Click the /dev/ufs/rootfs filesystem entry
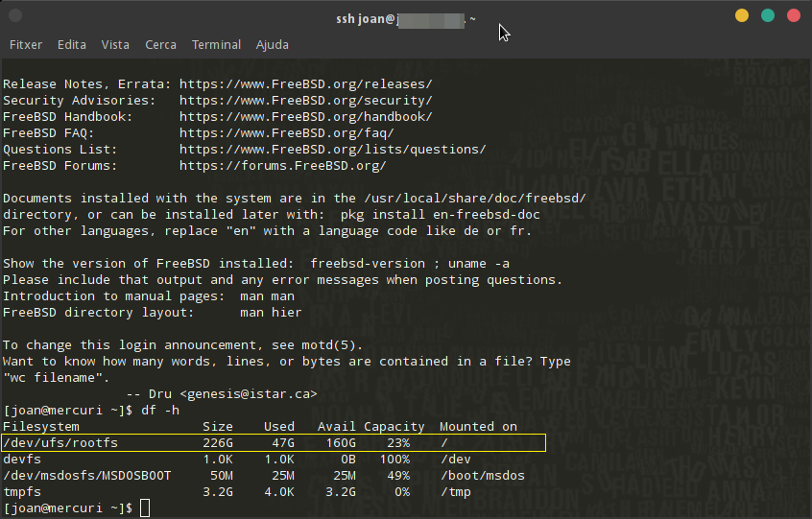Image resolution: width=812 pixels, height=519 pixels. (x=60, y=443)
